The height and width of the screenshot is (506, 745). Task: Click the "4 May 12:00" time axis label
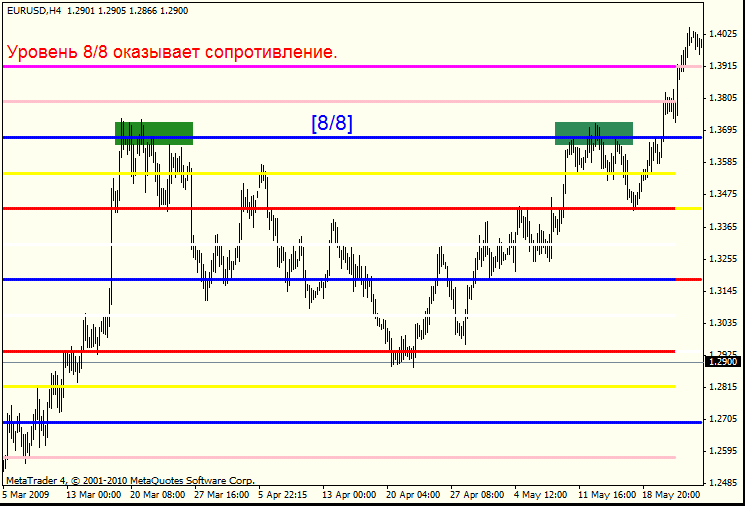(x=541, y=495)
